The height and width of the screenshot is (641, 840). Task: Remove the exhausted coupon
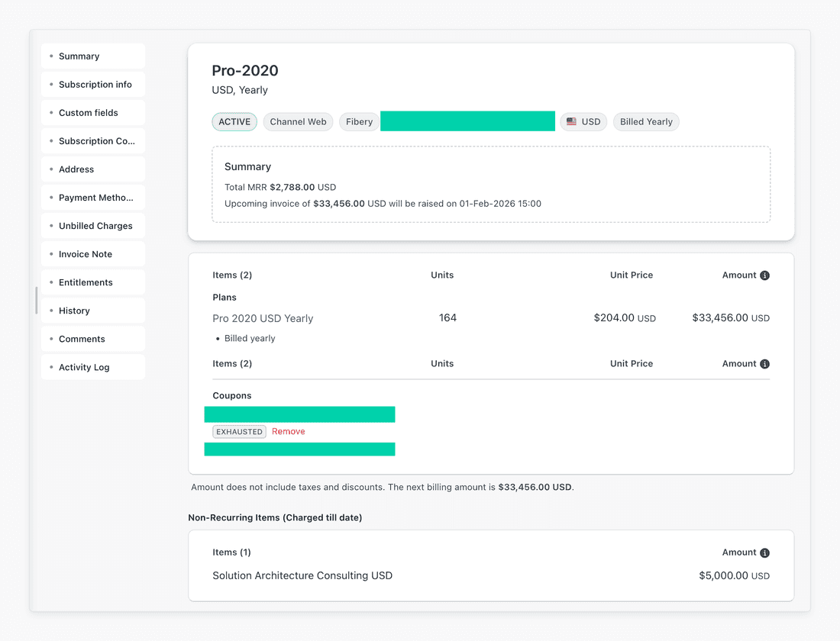click(288, 431)
